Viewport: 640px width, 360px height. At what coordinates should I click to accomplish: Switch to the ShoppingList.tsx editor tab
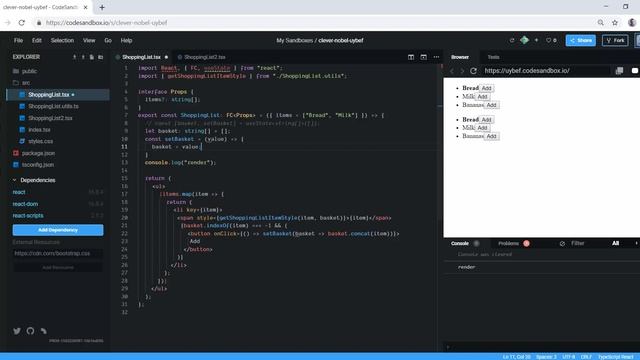(141, 57)
